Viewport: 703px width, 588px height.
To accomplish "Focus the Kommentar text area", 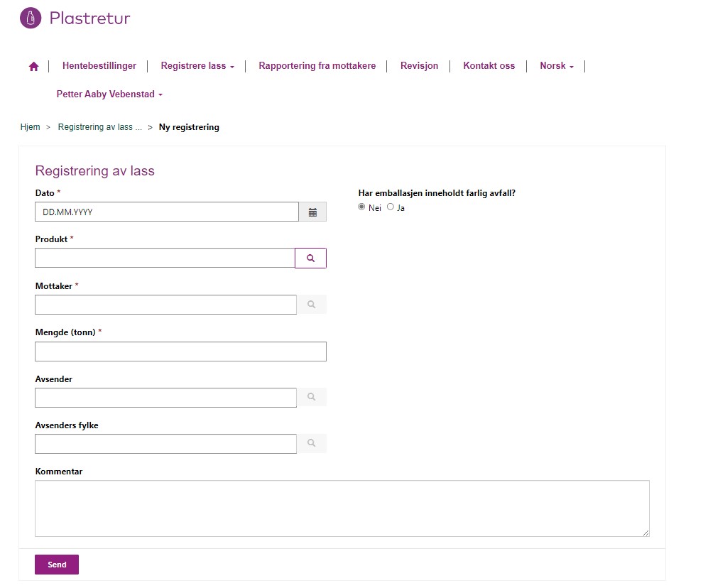I will [342, 508].
